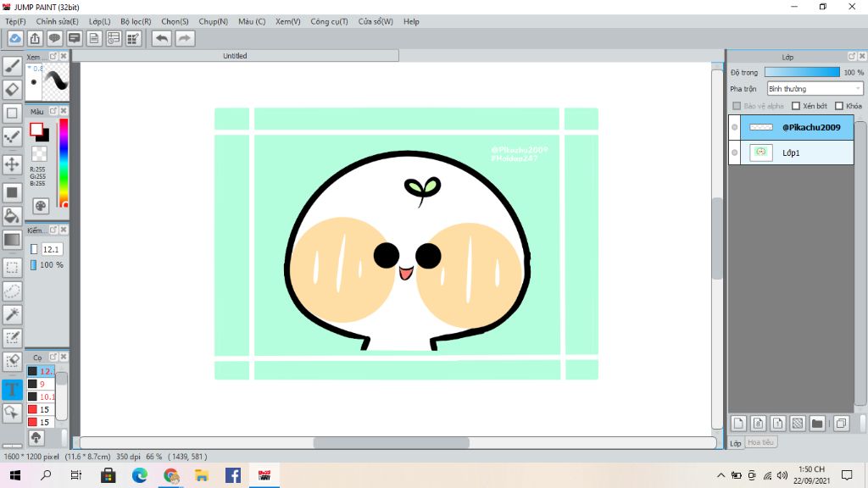Screen dimensions: 868x488
Task: Click the cloud brush download icon
Action: tap(36, 438)
